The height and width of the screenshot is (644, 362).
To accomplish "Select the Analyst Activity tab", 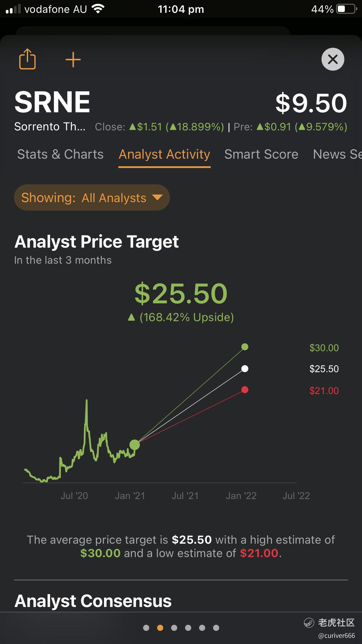I will pos(164,154).
